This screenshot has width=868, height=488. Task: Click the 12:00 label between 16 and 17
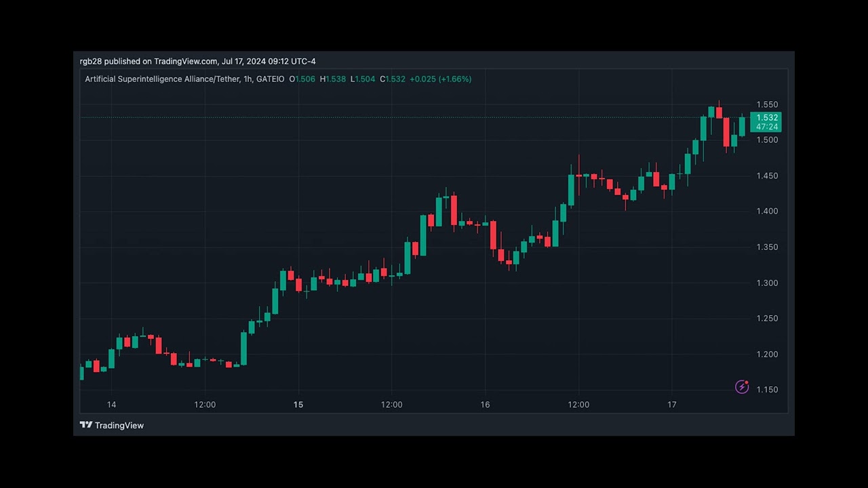(578, 405)
